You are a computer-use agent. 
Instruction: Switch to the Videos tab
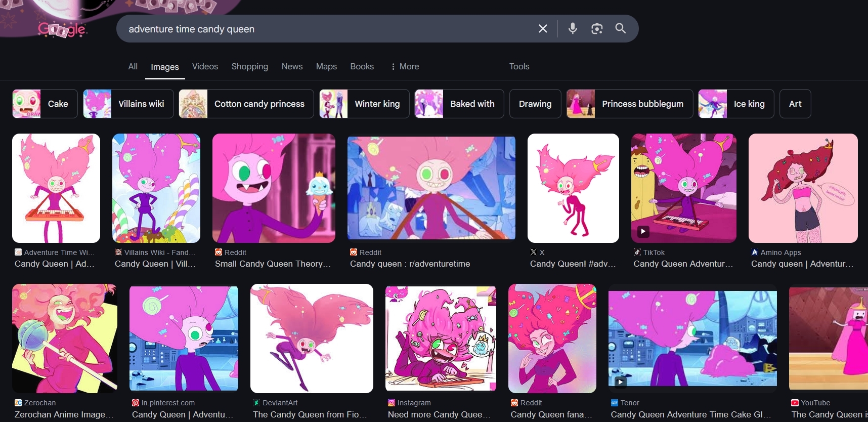[205, 66]
